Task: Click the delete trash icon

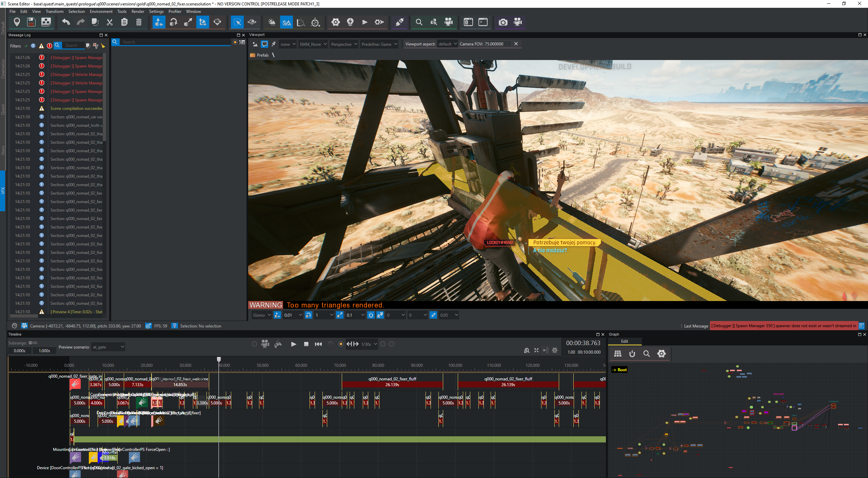Action: 139,22
